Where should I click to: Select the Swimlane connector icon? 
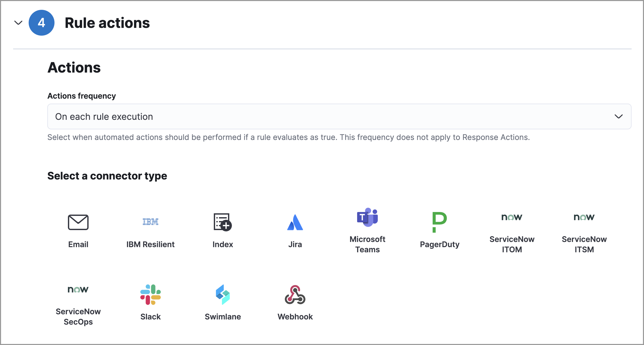click(223, 295)
